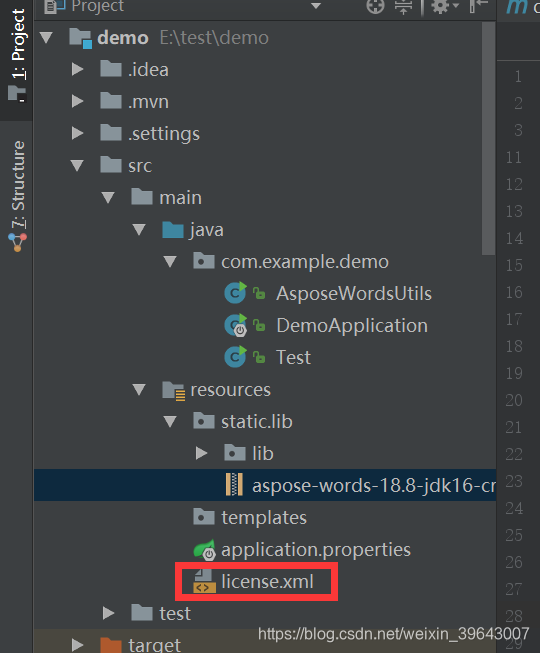This screenshot has width=540, height=653.
Task: Click the .mvn folder icon
Action: point(111,101)
